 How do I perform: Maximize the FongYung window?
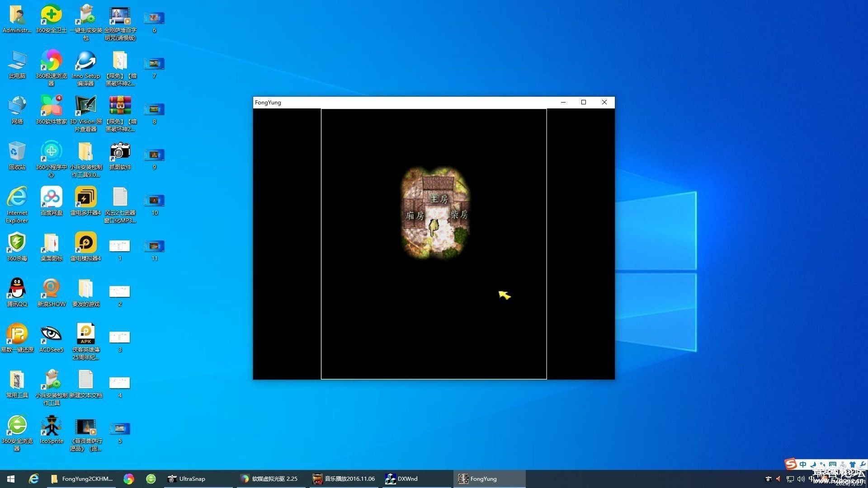coord(584,102)
